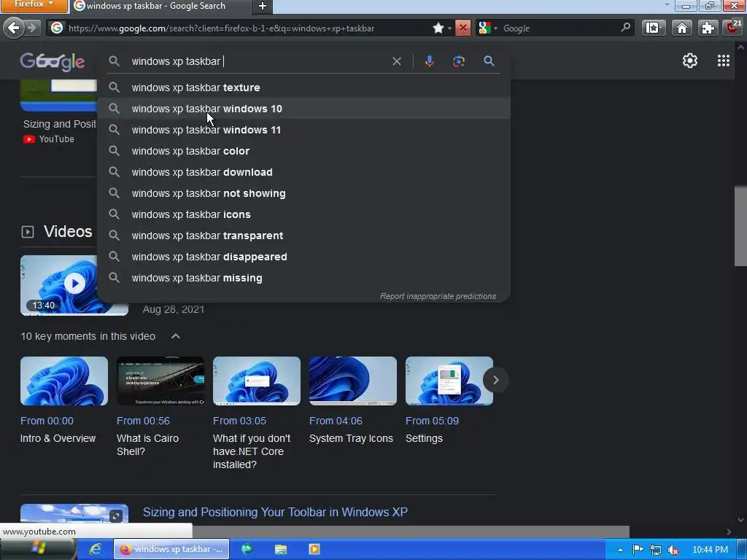747x560 pixels.
Task: Open the 'Settings' moment thumbnail
Action: [449, 381]
